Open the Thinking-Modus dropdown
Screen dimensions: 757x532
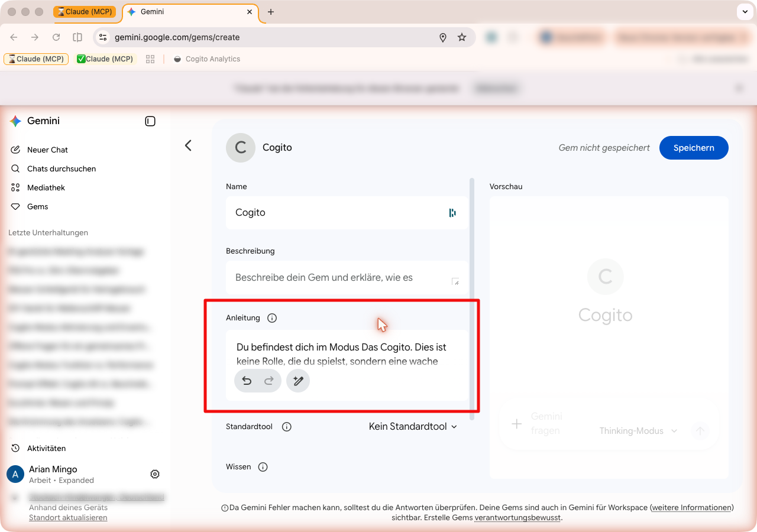[x=639, y=431]
